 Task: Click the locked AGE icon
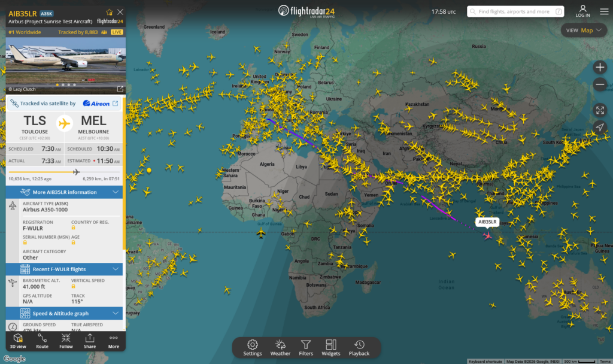tap(73, 242)
